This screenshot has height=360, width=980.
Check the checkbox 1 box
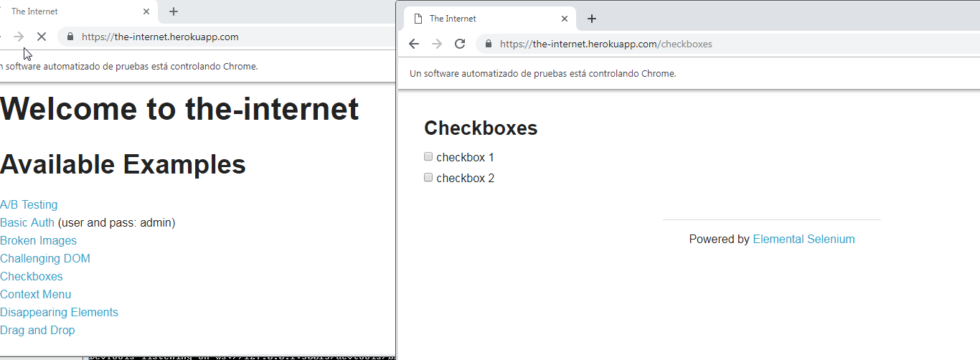(428, 156)
